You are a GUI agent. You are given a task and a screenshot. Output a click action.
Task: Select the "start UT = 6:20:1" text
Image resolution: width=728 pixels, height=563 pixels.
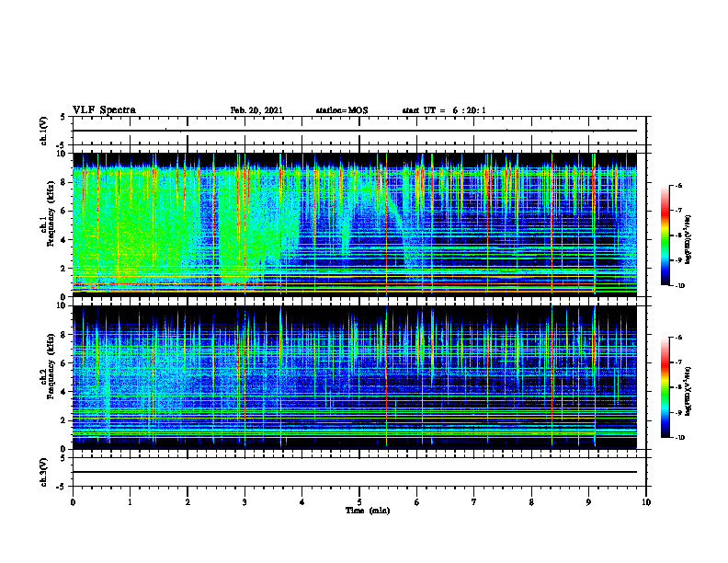coord(444,110)
